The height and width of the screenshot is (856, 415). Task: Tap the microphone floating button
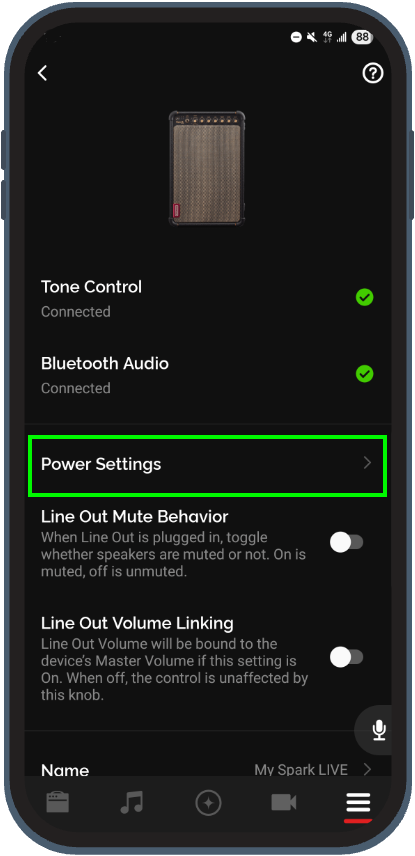click(x=379, y=730)
